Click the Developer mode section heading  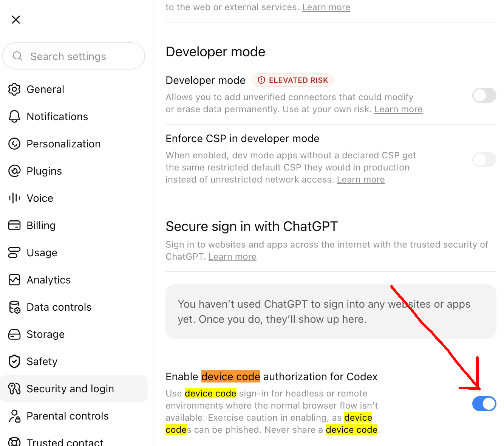tap(216, 52)
